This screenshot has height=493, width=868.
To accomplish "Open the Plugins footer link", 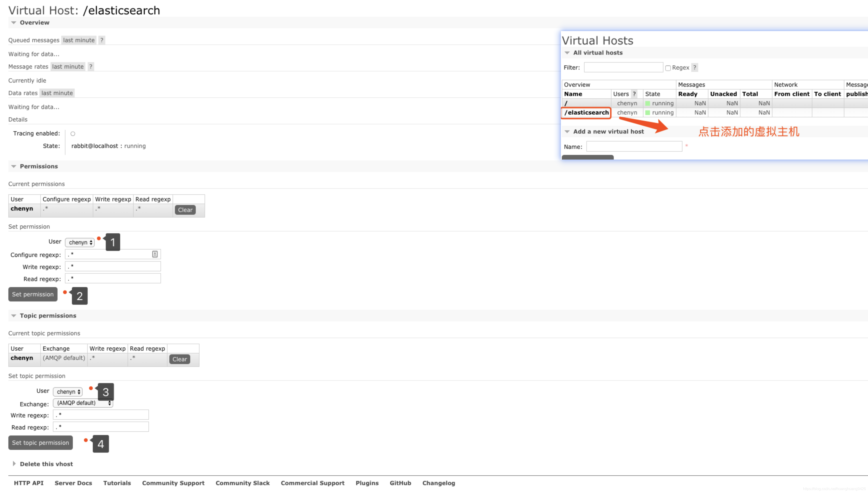I will click(367, 483).
